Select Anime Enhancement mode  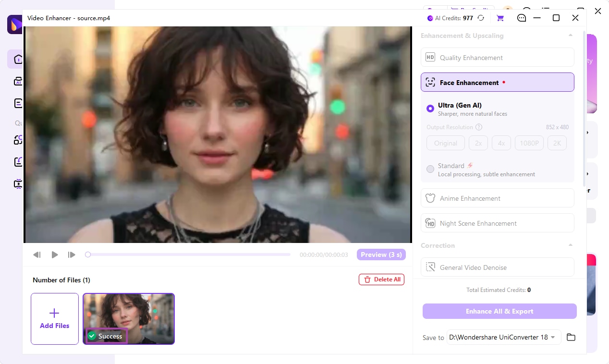click(498, 198)
